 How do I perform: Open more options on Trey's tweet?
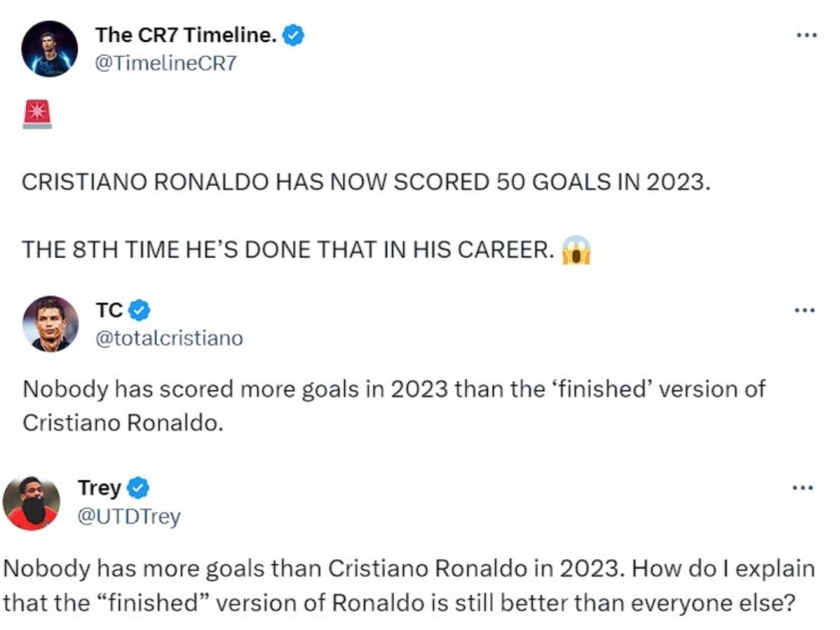(803, 488)
